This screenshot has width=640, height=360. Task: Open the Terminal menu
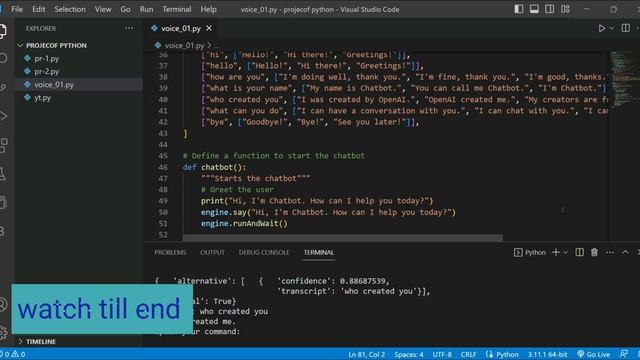[x=176, y=9]
